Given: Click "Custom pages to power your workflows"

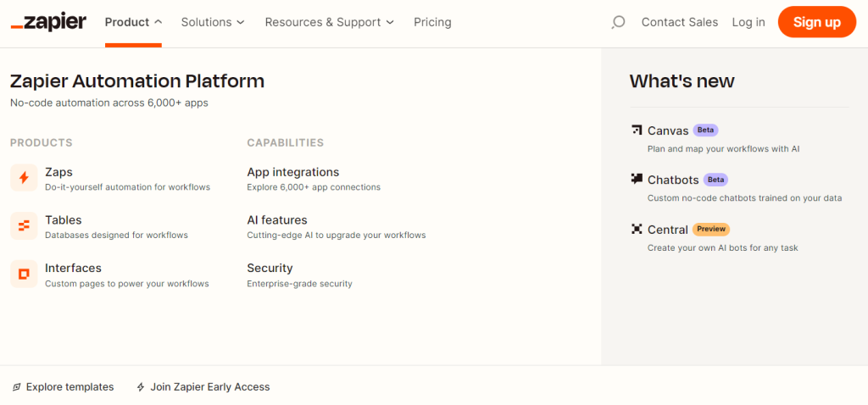Looking at the screenshot, I should pos(127,284).
